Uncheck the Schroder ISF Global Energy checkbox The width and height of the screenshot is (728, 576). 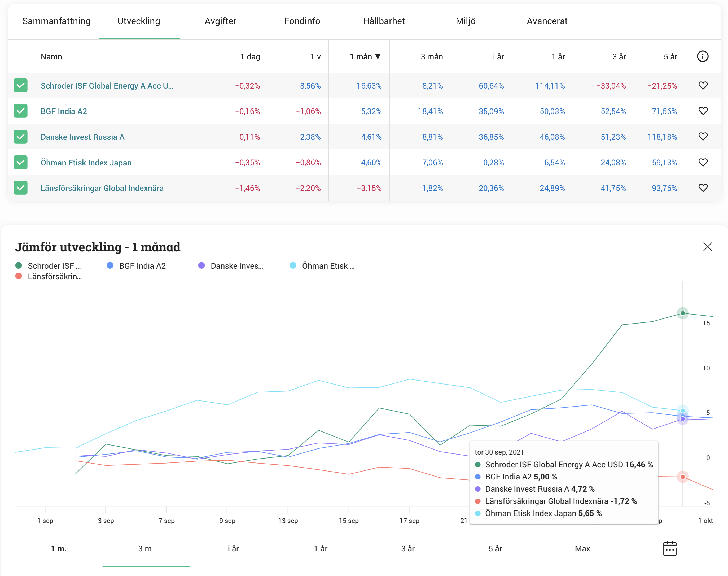pos(21,86)
